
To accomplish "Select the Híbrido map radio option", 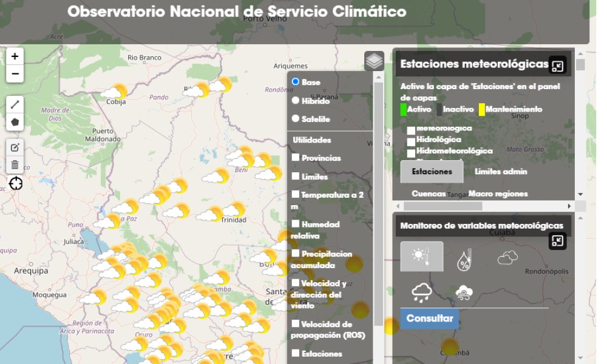I will (296, 100).
